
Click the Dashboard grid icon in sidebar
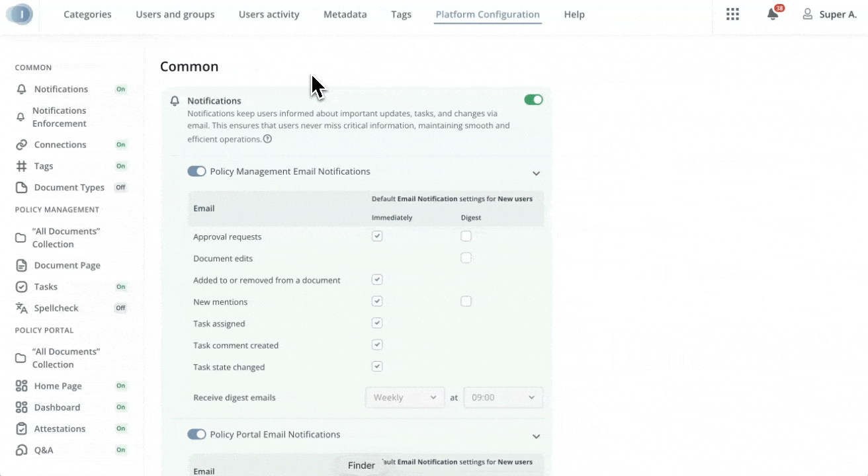tap(22, 407)
